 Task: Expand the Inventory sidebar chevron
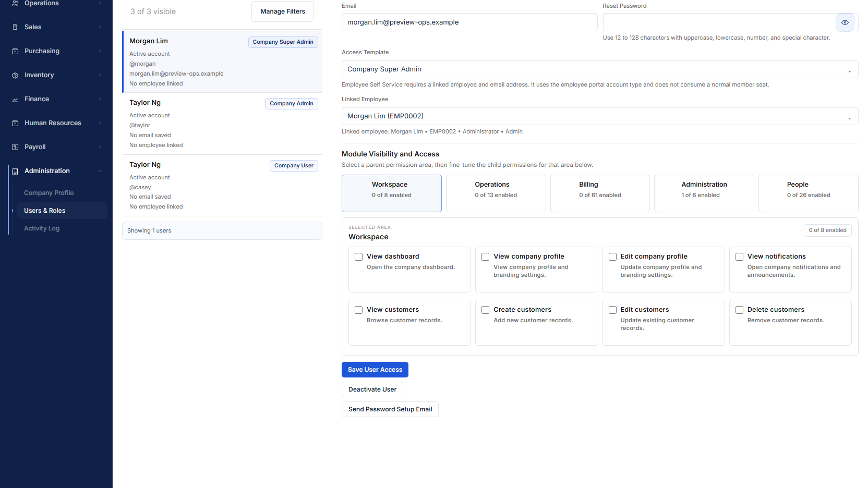[x=100, y=75]
